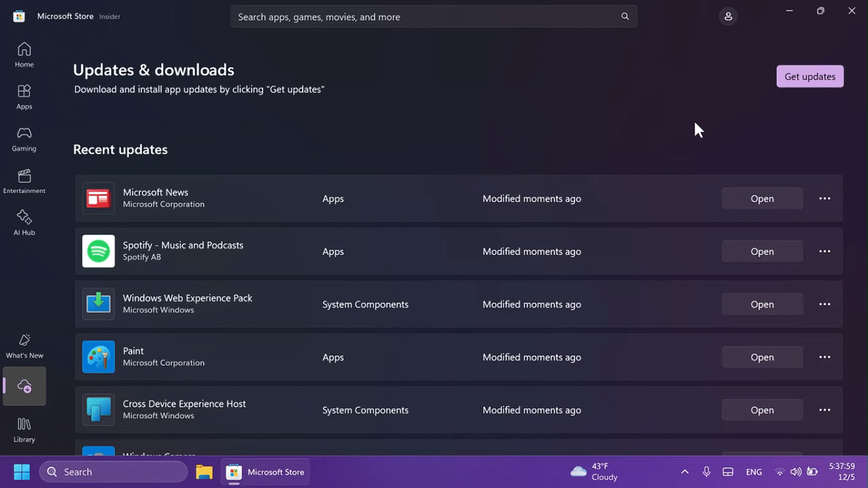
Task: Open the Home section in sidebar
Action: (24, 55)
